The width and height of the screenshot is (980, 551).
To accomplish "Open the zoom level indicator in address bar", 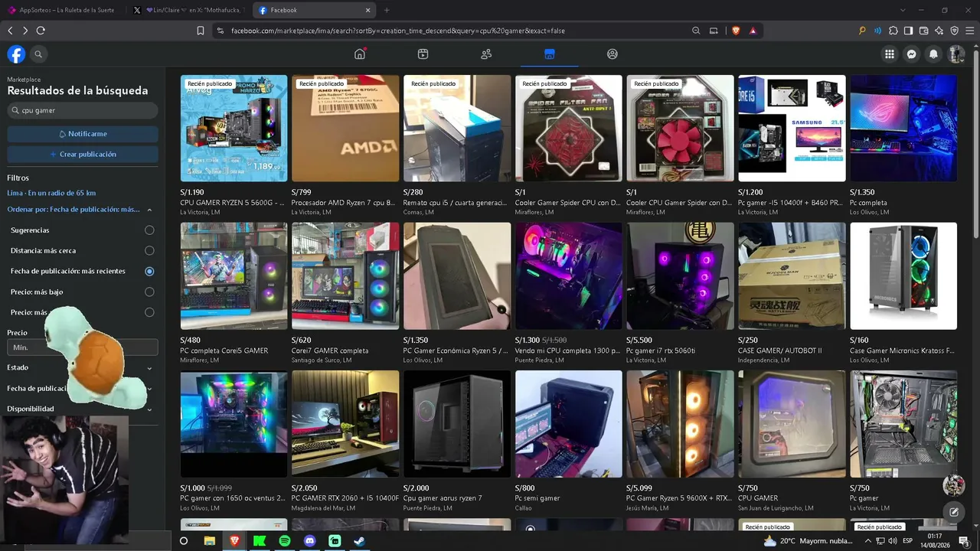I will point(696,31).
